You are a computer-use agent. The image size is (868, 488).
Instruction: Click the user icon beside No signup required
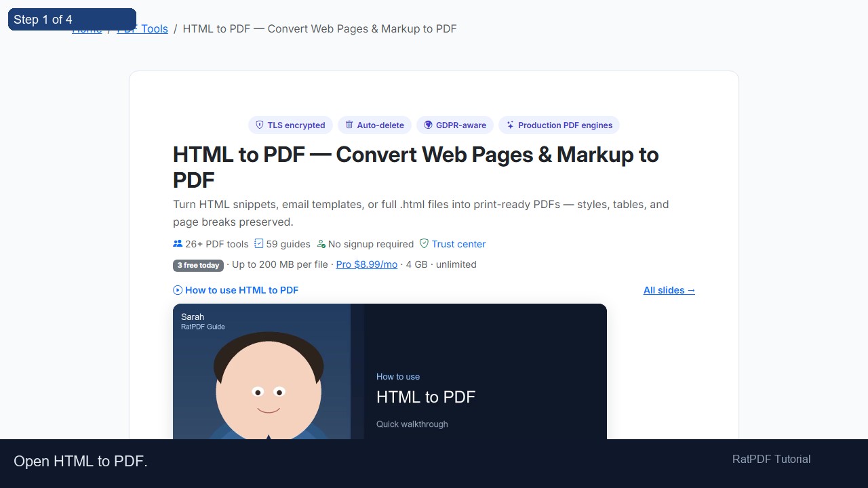pos(321,244)
